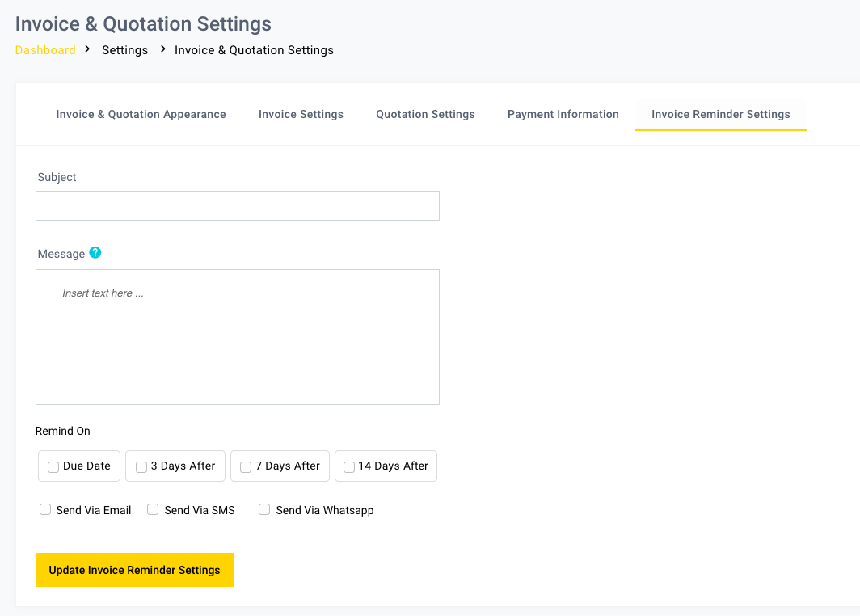The height and width of the screenshot is (616, 860).
Task: Open Settings from the breadcrumb trail
Action: click(124, 49)
